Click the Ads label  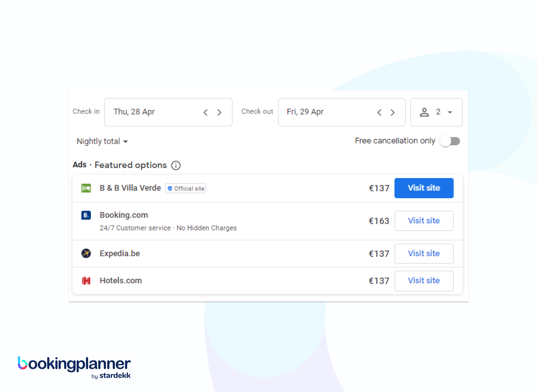click(x=80, y=165)
